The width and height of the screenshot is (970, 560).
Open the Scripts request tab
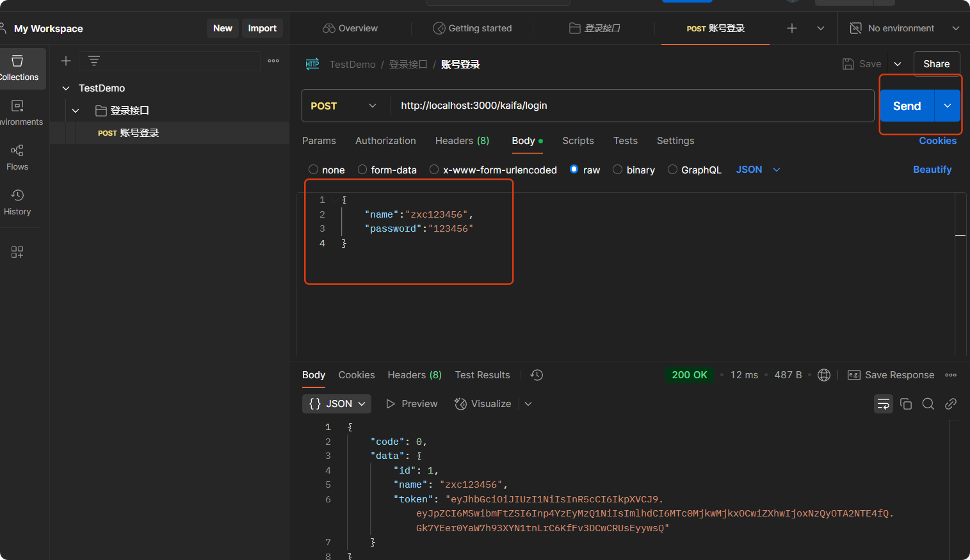point(578,141)
